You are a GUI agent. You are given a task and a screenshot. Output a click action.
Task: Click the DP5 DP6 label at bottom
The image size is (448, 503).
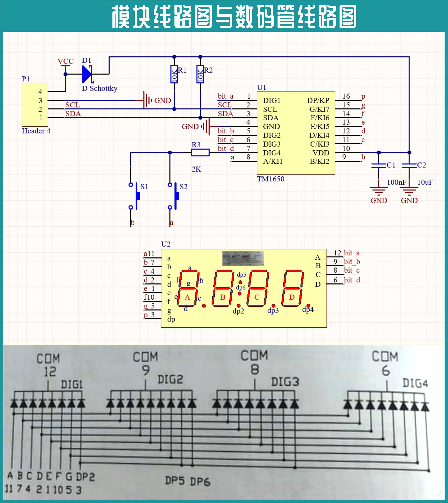coord(187,481)
